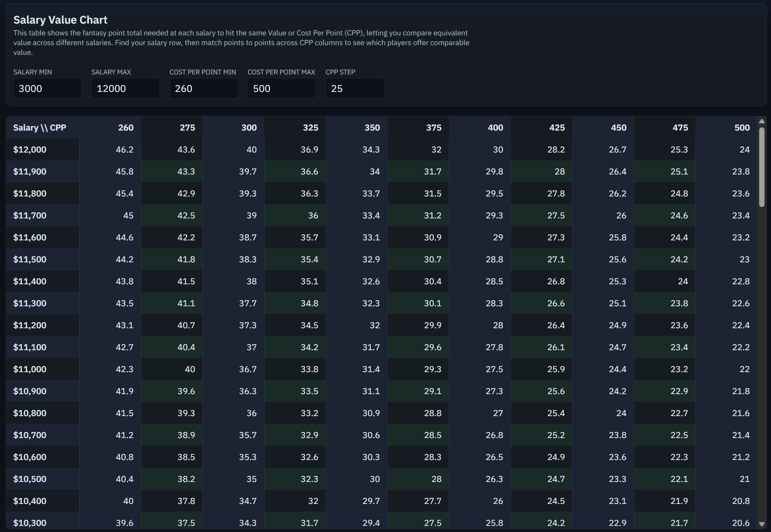Click the $11,700 salary row label
The image size is (771, 532).
point(43,215)
